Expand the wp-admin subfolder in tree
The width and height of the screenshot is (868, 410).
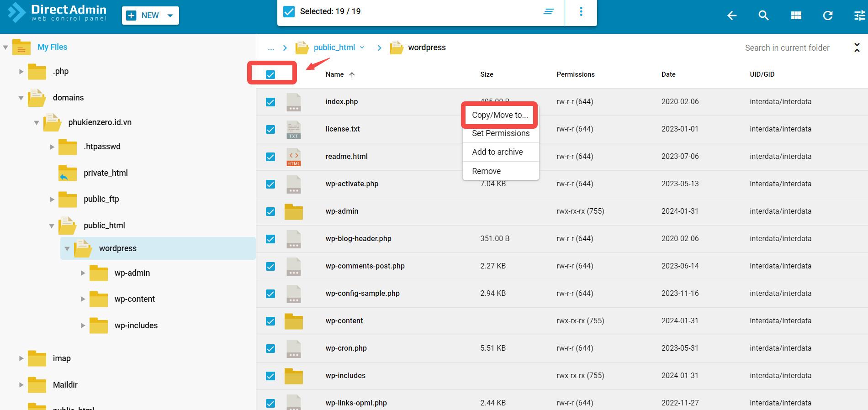coord(83,273)
